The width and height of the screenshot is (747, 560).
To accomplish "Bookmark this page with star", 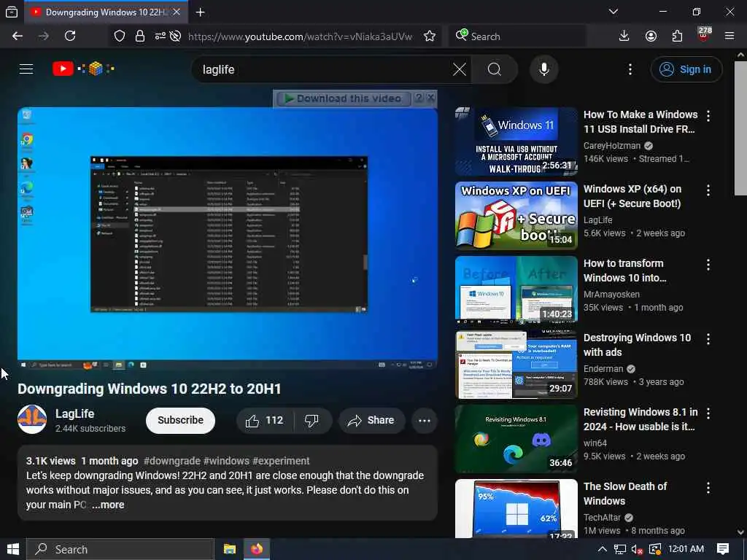I will pos(430,36).
